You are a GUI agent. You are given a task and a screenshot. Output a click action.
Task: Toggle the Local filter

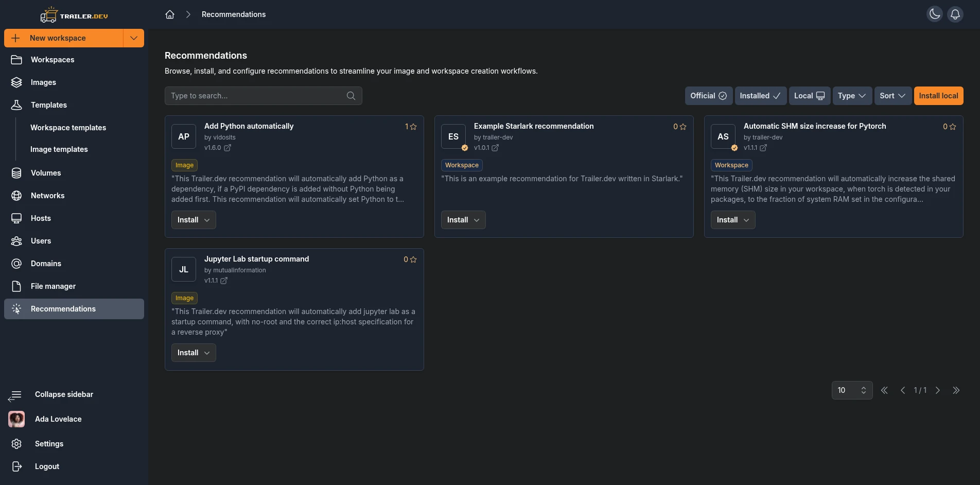[x=809, y=96]
